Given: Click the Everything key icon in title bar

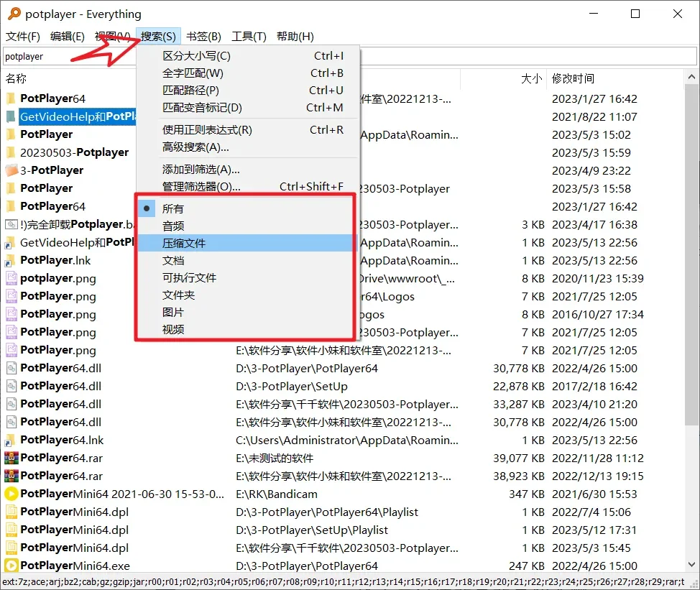Looking at the screenshot, I should point(13,14).
